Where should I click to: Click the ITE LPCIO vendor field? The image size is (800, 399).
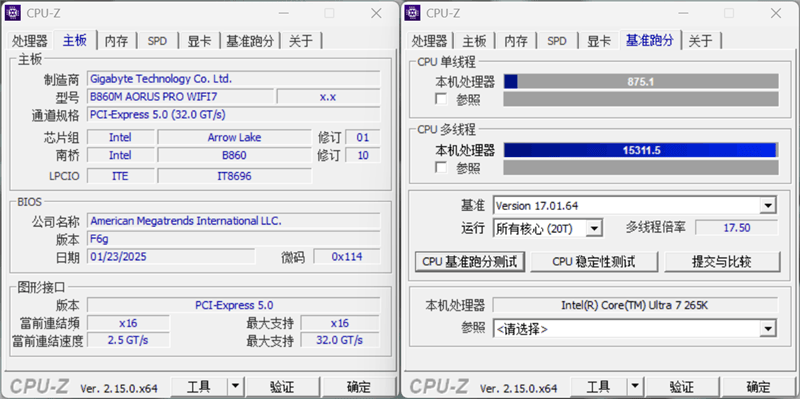(x=120, y=176)
